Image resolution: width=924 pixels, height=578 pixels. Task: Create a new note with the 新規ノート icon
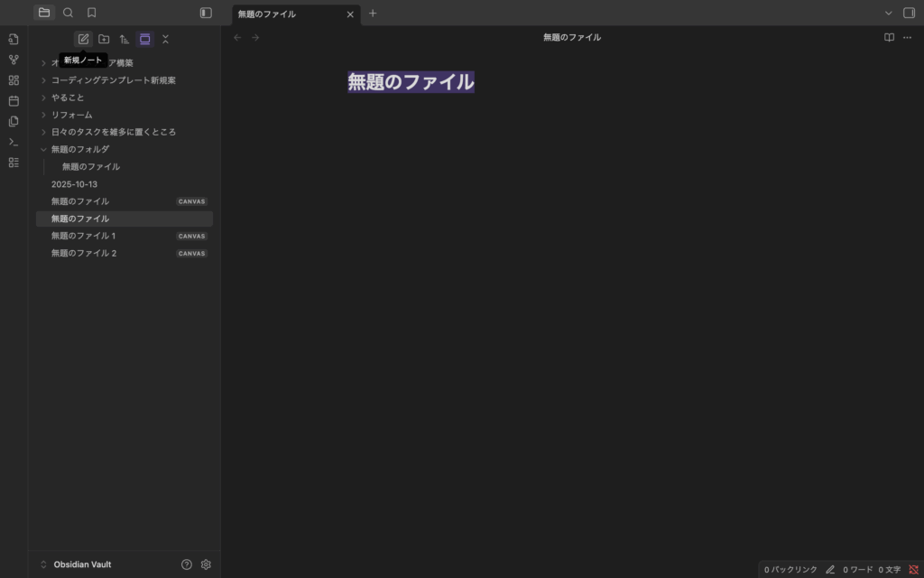coord(83,39)
